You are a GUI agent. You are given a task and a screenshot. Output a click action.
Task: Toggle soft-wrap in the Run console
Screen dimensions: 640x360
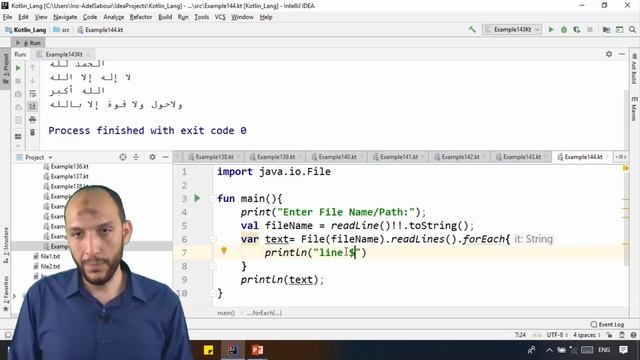32,93
